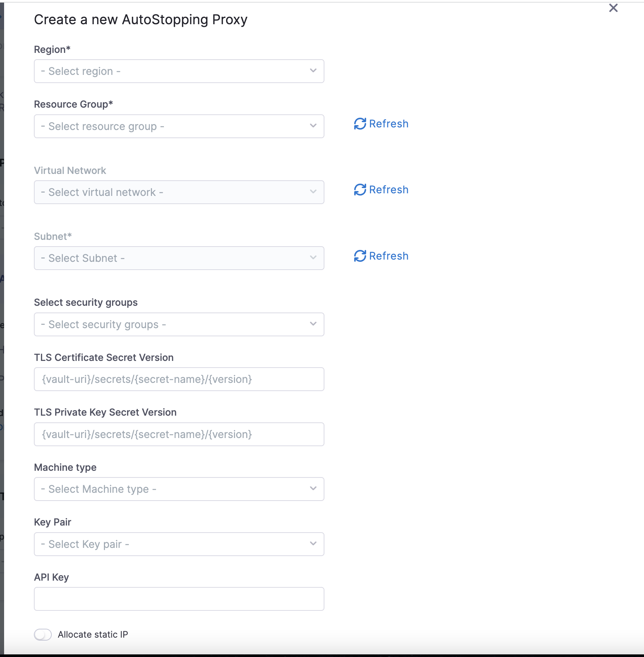Open the Select virtual network dropdown
Image resolution: width=644 pixels, height=657 pixels.
(x=179, y=192)
